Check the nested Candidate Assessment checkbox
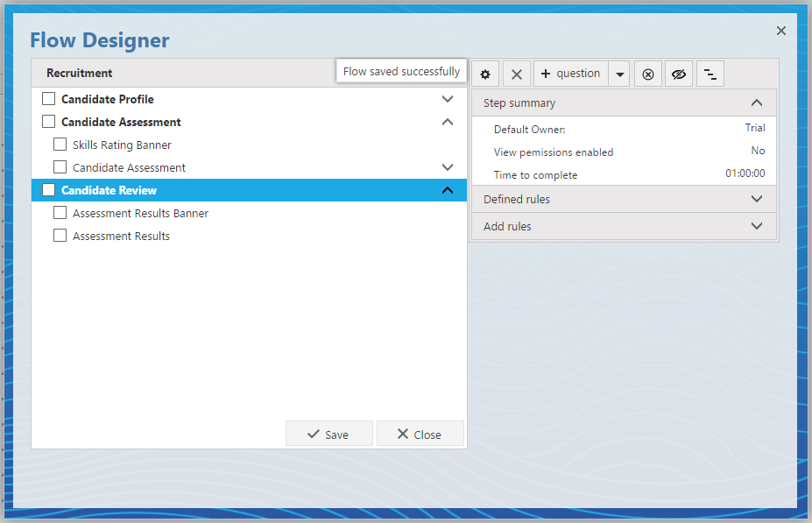The width and height of the screenshot is (812, 523). pyautogui.click(x=60, y=166)
